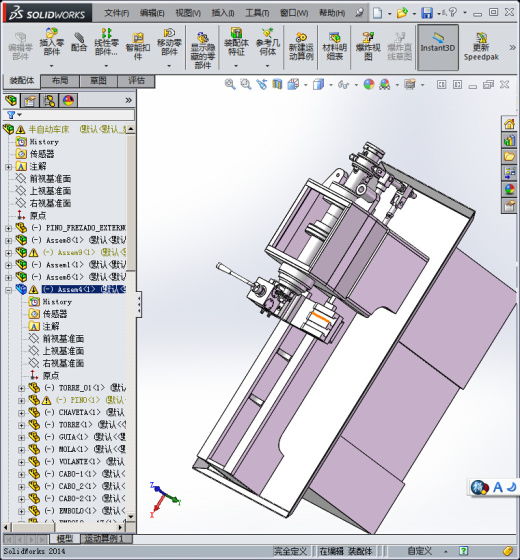Toggle the Instant3D button

(x=438, y=47)
